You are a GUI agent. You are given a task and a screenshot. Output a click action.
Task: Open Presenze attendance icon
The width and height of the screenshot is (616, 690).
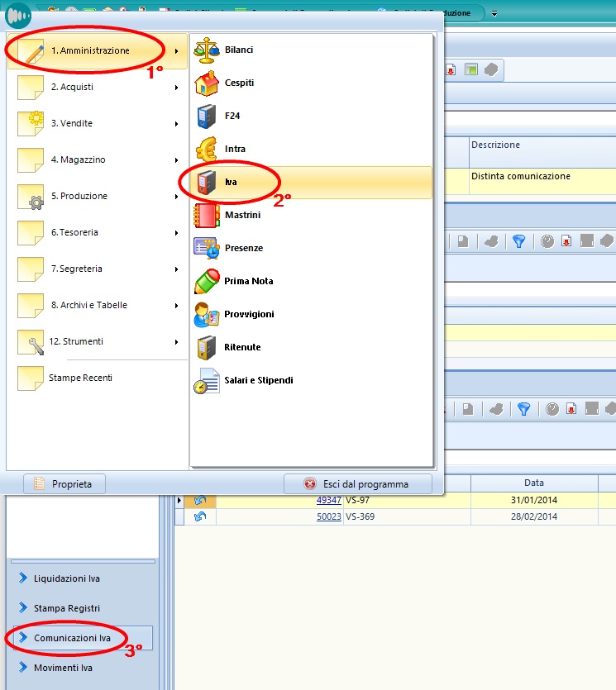point(205,248)
